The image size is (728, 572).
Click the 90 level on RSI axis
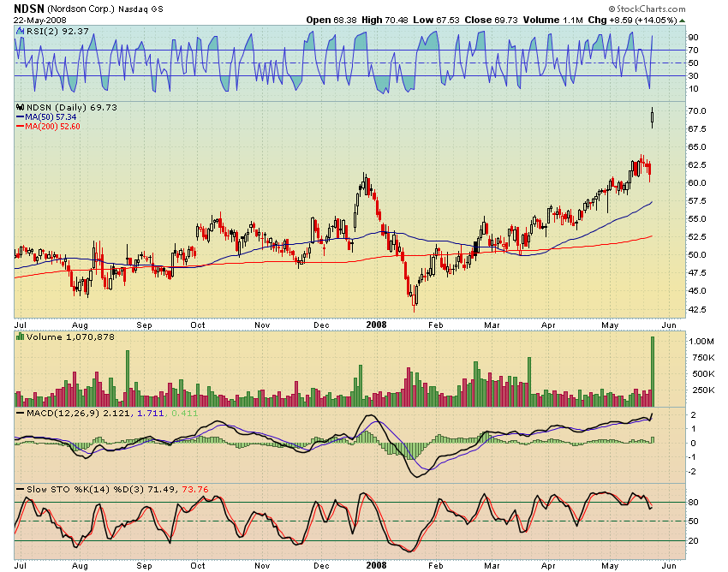pos(693,37)
